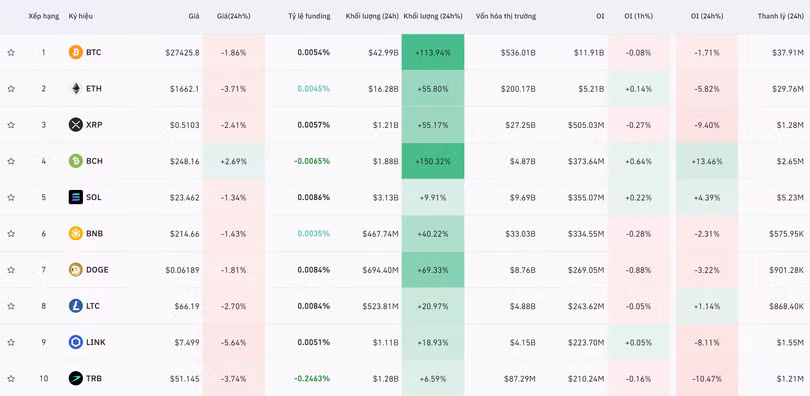
Task: Open the BNB symbol link
Action: (95, 233)
